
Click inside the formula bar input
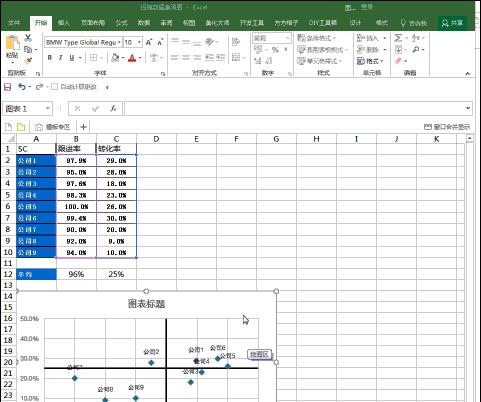pyautogui.click(x=294, y=108)
